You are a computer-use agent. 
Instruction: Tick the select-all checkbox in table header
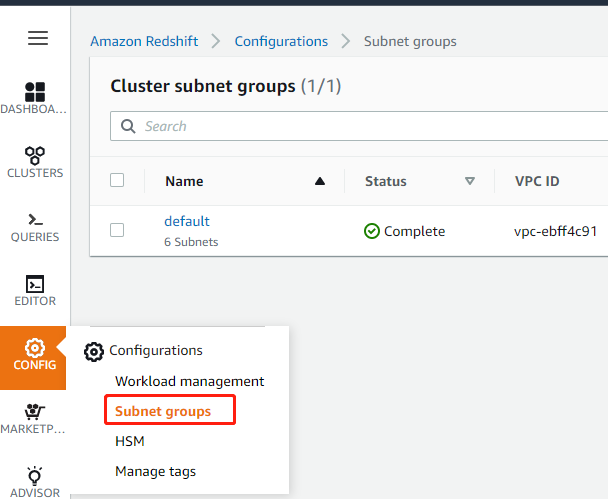(117, 180)
